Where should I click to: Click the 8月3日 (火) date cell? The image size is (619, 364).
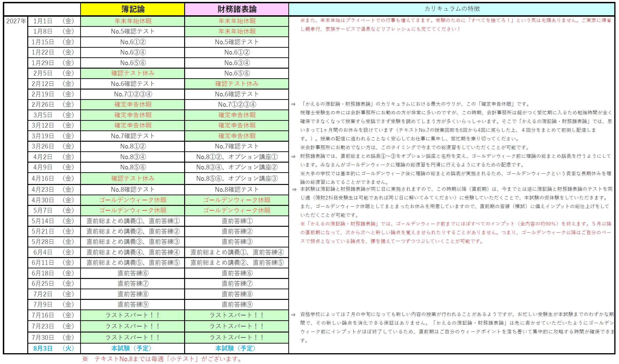(x=54, y=348)
